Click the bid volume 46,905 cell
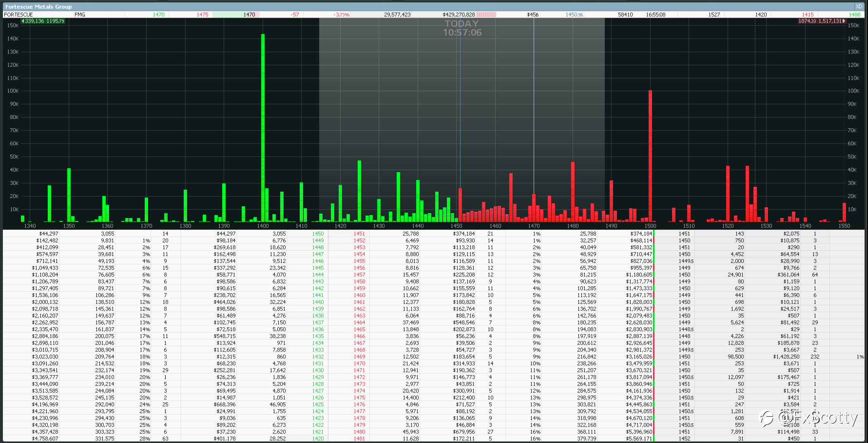Viewport: 868px width, 443px height. [x=278, y=404]
